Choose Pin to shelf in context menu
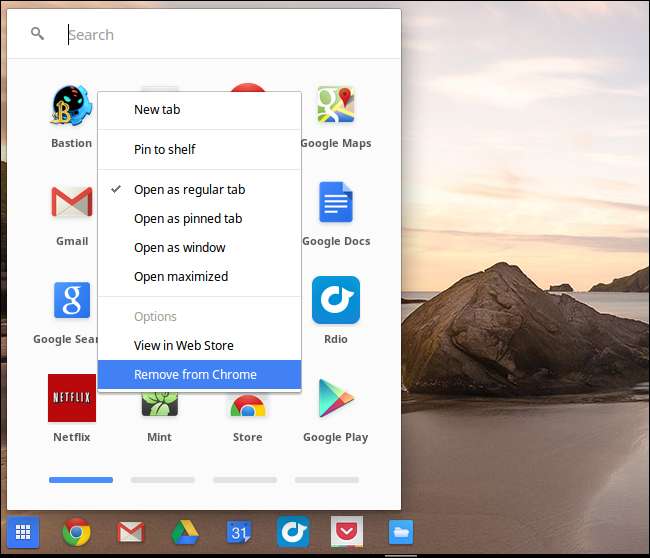650x558 pixels. pos(165,149)
